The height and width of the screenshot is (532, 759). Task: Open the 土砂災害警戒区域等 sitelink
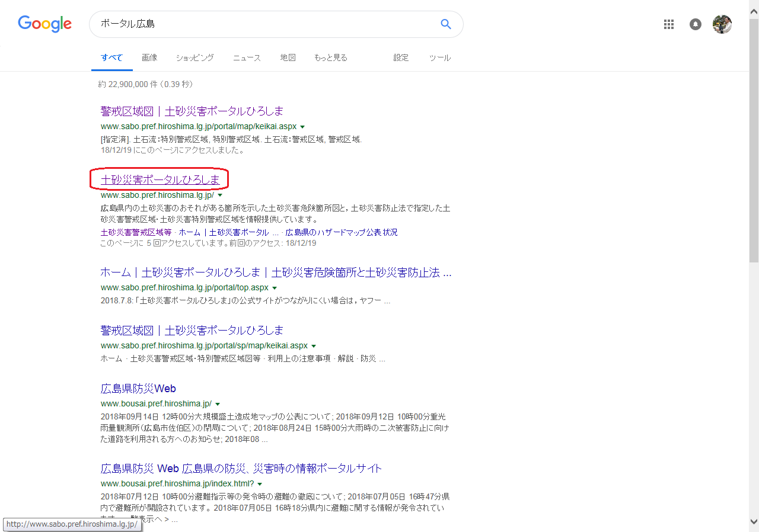point(136,232)
